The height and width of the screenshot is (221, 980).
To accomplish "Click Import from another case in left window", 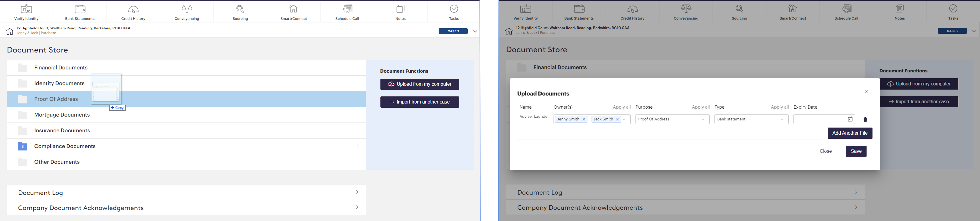I will tap(420, 102).
